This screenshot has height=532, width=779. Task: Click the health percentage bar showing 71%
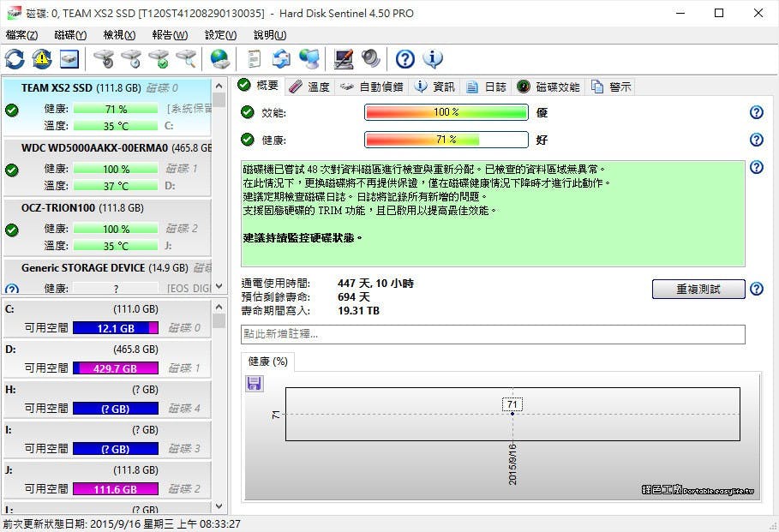(446, 139)
